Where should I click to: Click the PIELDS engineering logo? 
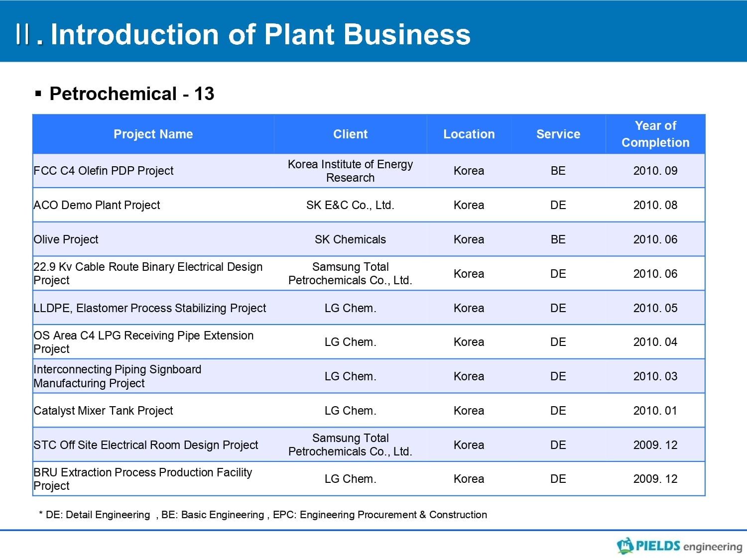click(679, 546)
